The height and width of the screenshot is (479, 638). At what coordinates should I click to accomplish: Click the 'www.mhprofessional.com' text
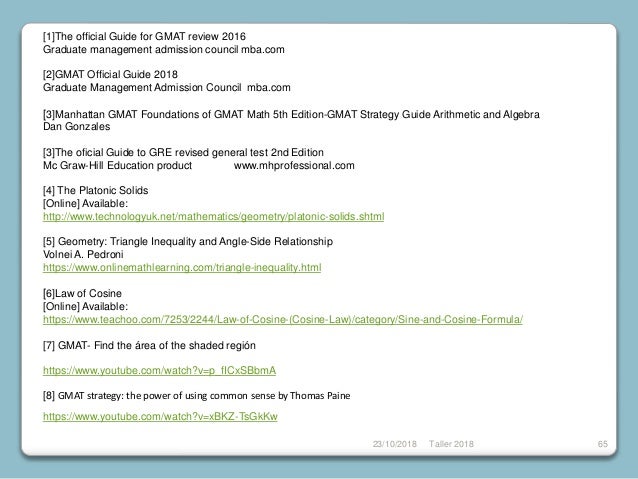pos(294,166)
